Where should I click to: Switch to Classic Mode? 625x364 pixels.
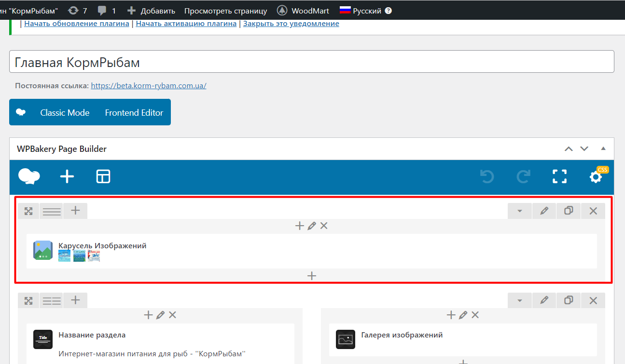click(x=65, y=113)
